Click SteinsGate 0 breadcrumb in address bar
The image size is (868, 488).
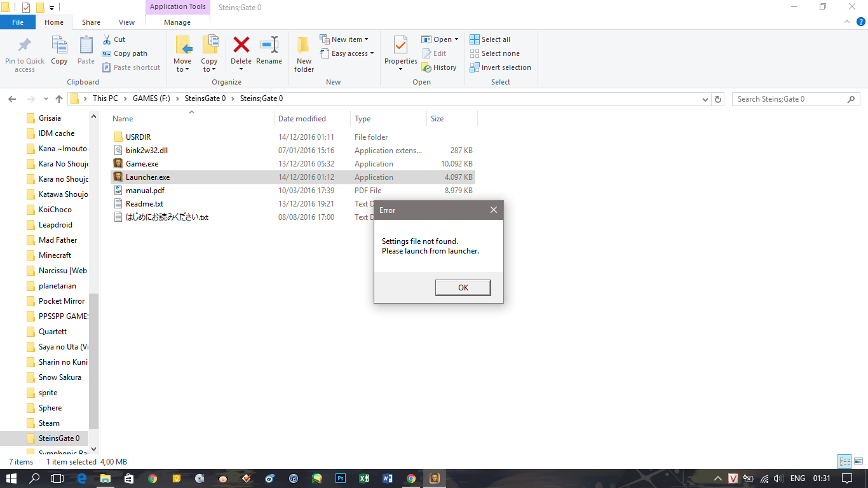(205, 98)
